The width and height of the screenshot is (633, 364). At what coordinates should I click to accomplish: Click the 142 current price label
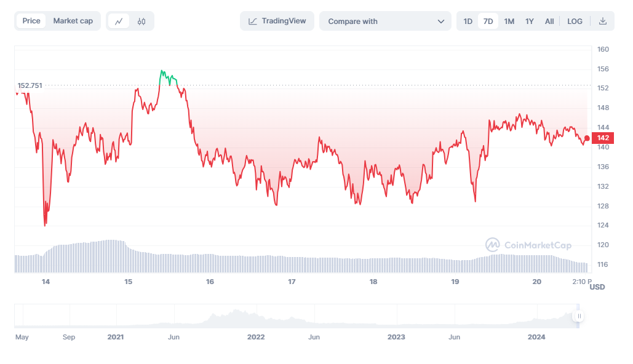(x=602, y=138)
